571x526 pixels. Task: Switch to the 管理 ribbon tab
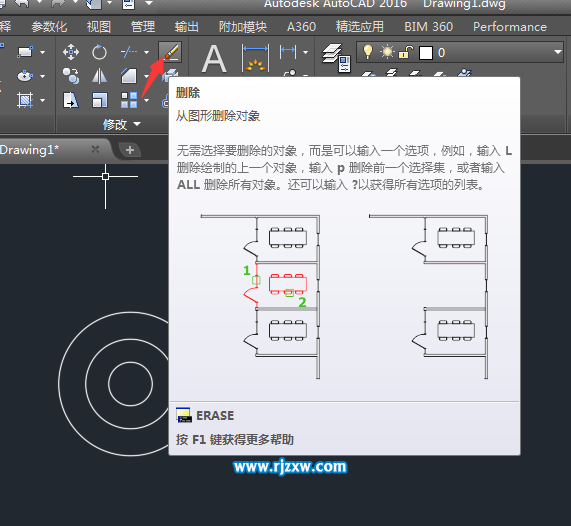(143, 27)
